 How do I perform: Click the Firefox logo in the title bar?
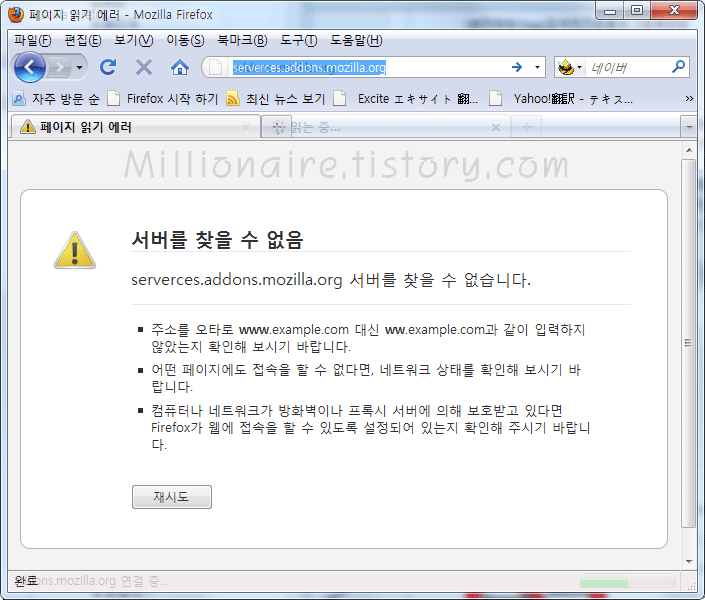coord(16,15)
